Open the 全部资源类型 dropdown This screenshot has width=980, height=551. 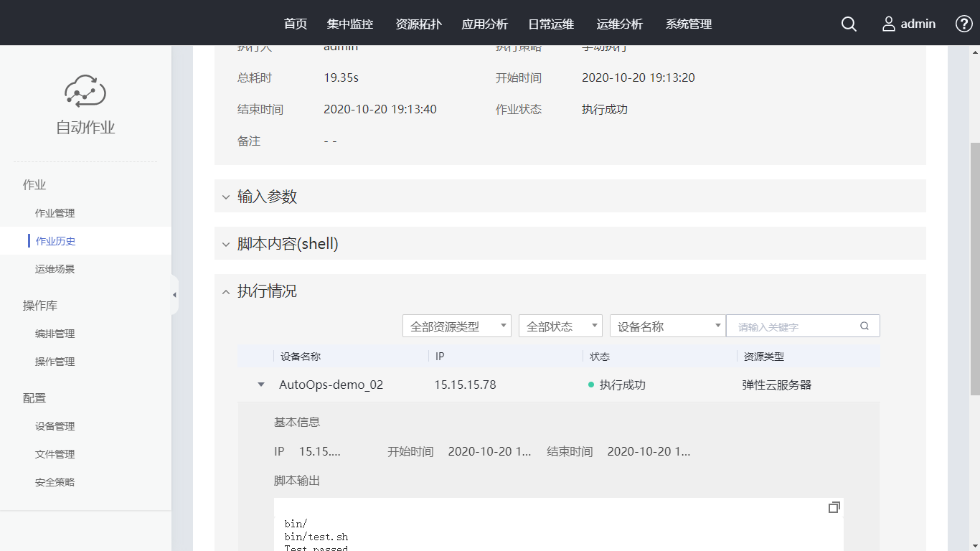[457, 326]
